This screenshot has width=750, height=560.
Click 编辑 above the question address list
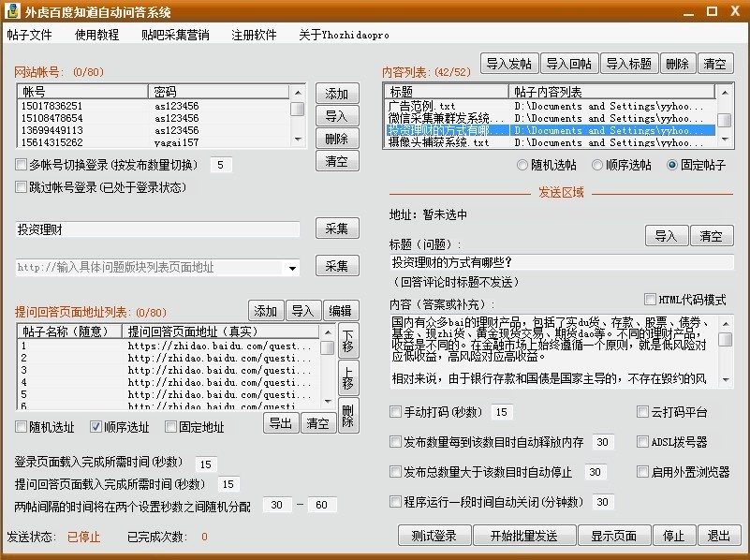(341, 311)
